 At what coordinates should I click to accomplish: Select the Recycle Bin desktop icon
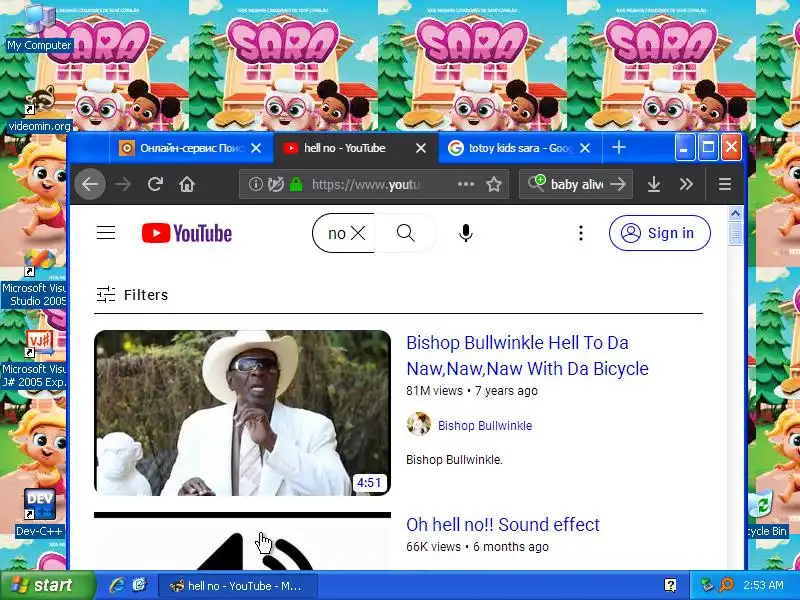tap(768, 513)
